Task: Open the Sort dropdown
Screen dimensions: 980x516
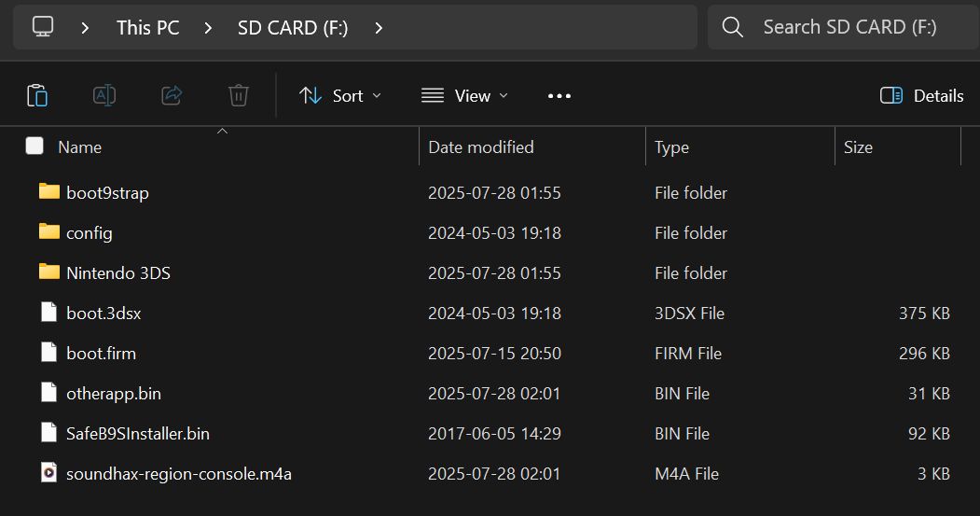Action: tap(340, 96)
